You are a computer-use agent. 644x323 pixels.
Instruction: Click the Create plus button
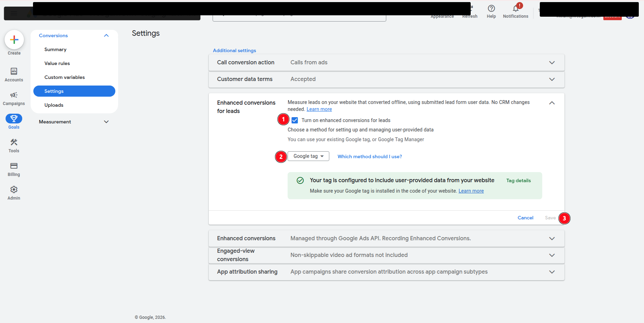pos(14,40)
